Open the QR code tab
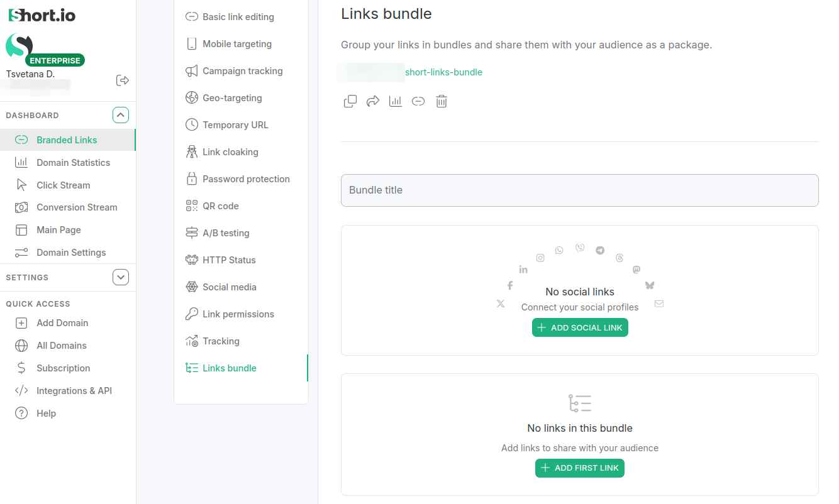The image size is (839, 504). [x=220, y=206]
